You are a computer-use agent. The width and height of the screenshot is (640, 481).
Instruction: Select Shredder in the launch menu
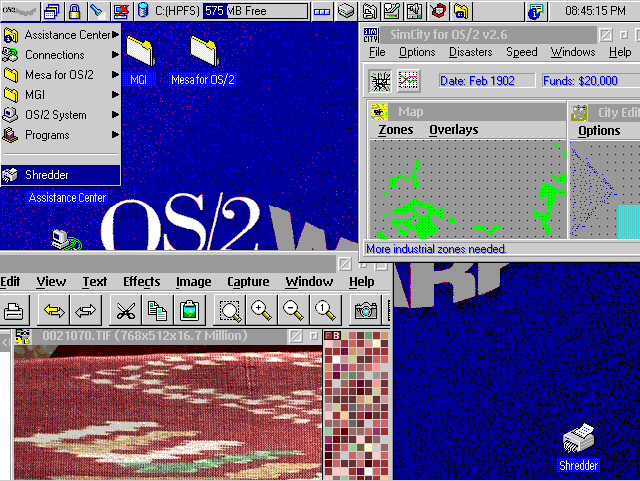[x=46, y=175]
